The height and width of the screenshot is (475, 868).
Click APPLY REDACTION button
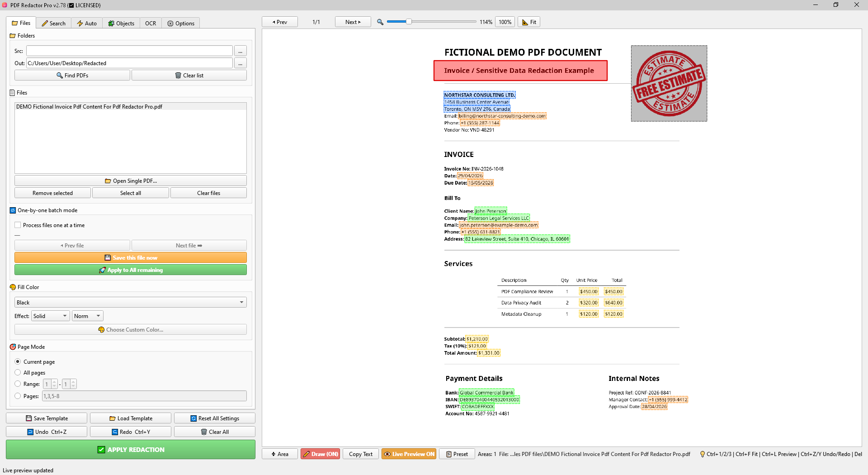click(x=131, y=449)
